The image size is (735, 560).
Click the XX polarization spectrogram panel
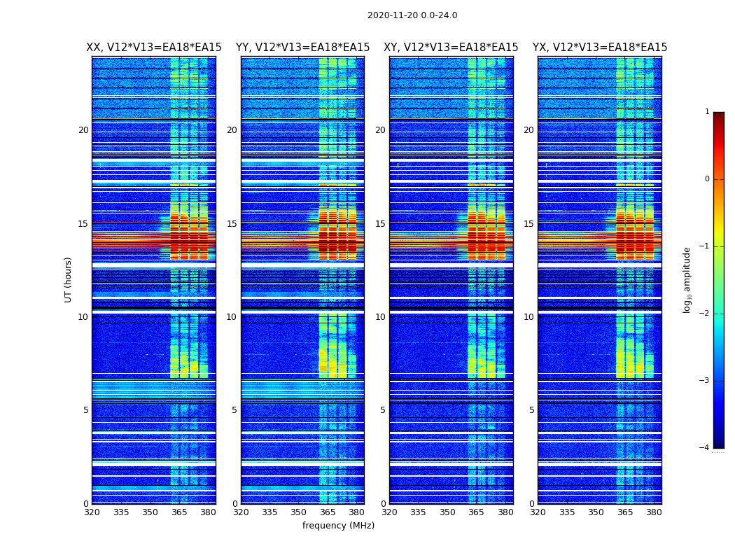pos(154,280)
